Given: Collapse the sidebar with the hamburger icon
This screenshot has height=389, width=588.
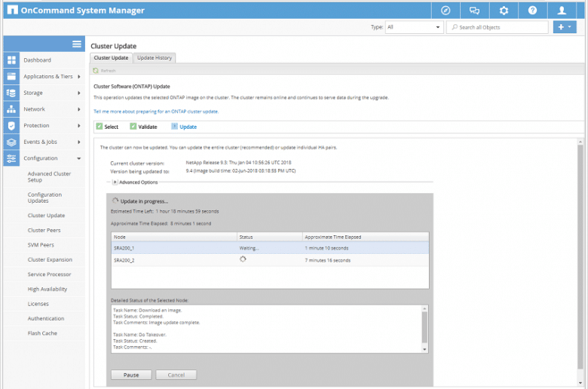Looking at the screenshot, I should (x=77, y=44).
